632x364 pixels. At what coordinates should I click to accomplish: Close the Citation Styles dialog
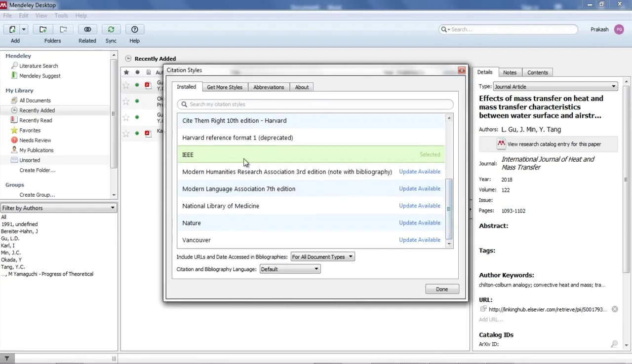click(461, 71)
